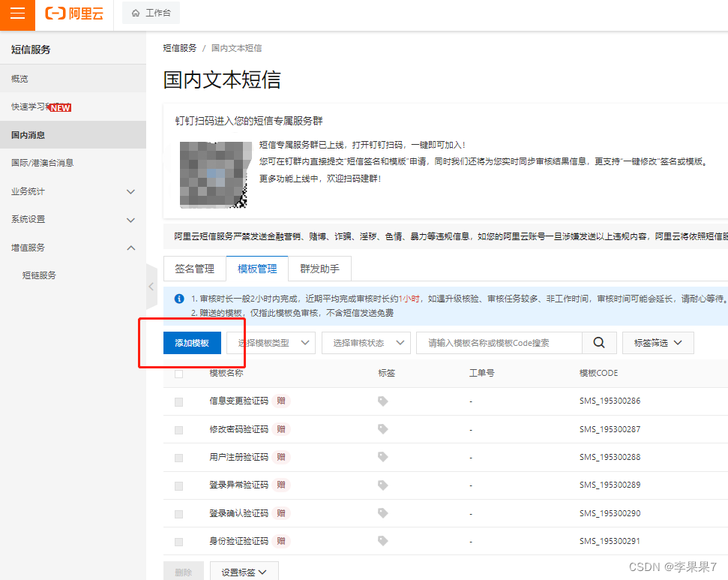The width and height of the screenshot is (728, 580).
Task: Click the search magnifier icon
Action: click(x=599, y=343)
